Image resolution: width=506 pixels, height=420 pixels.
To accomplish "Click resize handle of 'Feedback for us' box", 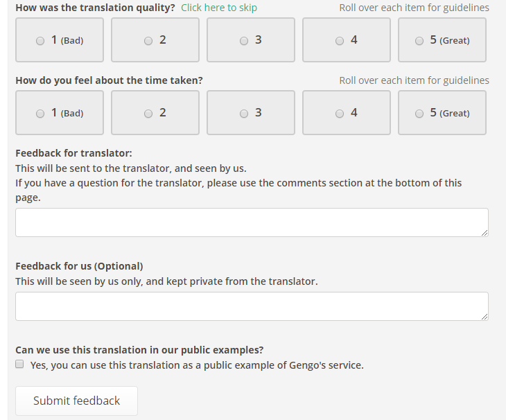I will [485, 317].
